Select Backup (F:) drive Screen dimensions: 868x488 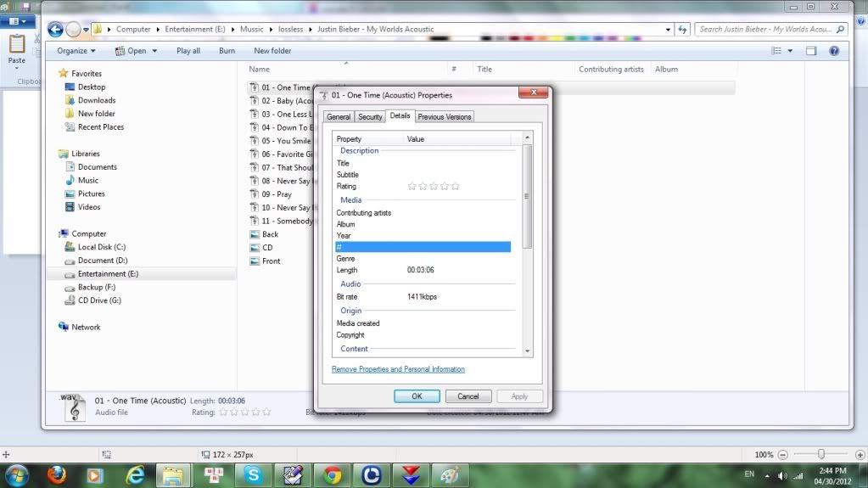(97, 287)
